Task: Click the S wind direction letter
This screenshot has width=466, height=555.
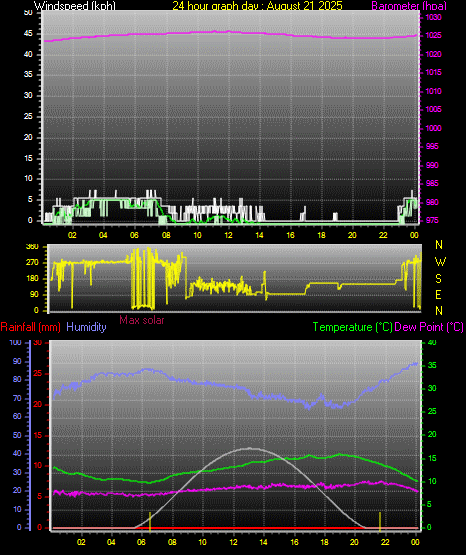Action: (x=438, y=279)
